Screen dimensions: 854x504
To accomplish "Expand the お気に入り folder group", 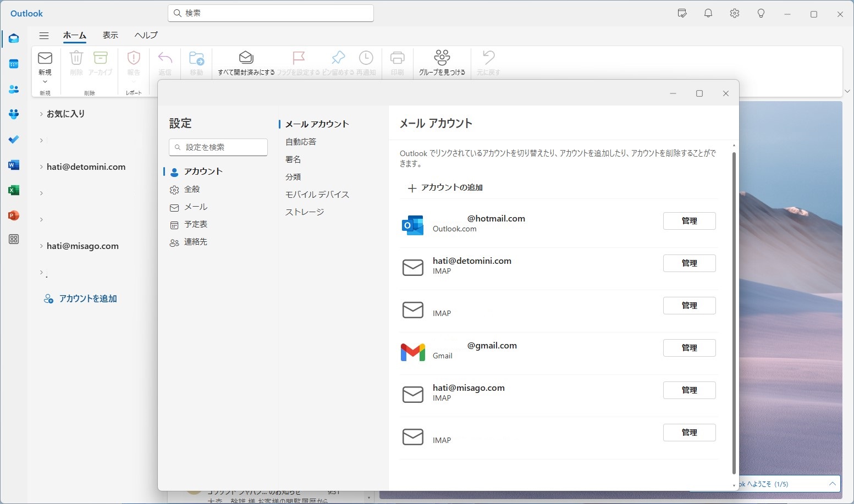I will click(41, 114).
